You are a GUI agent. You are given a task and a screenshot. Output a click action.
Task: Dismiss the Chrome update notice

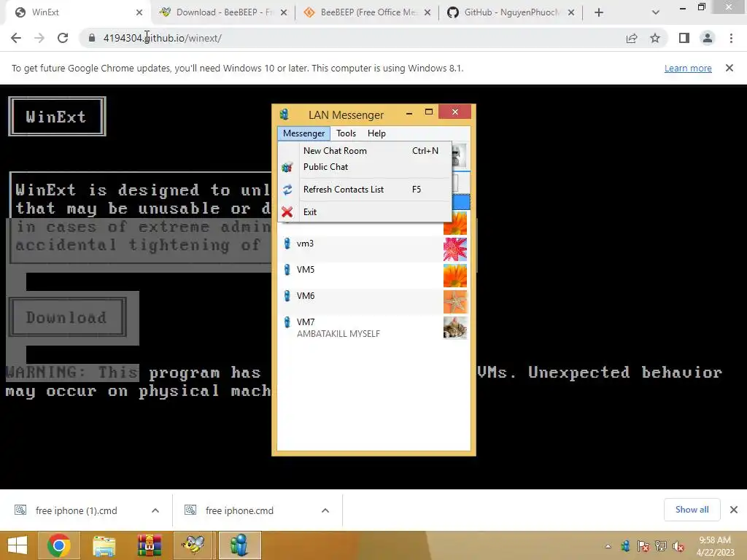[729, 68]
